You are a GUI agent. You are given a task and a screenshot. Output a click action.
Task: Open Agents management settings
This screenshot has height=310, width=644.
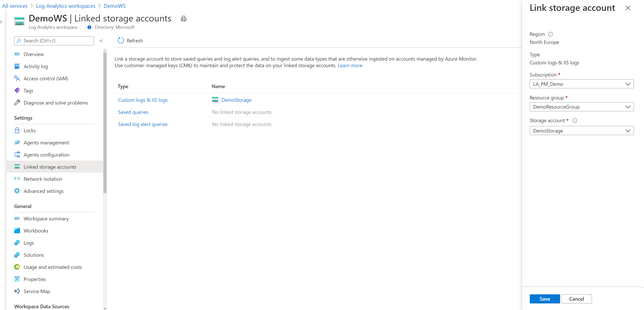[46, 142]
